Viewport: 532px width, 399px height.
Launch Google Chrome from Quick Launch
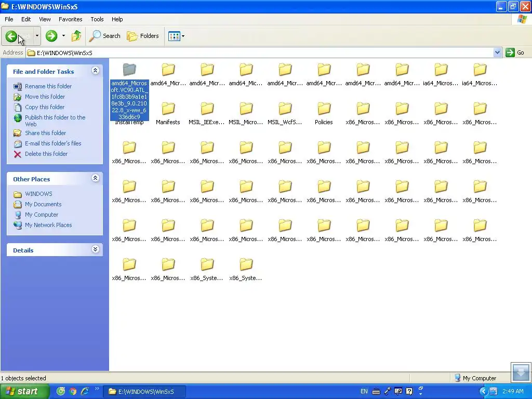click(x=73, y=392)
